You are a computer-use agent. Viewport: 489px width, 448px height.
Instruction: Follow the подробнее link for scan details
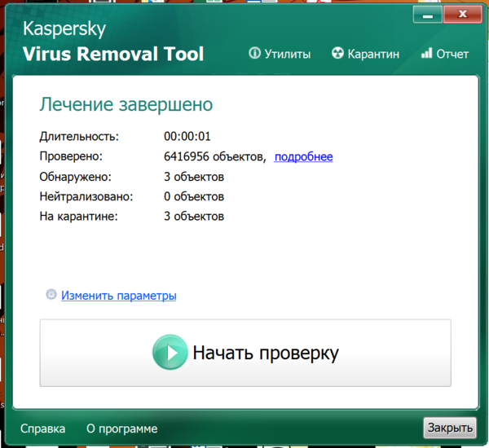coord(303,157)
